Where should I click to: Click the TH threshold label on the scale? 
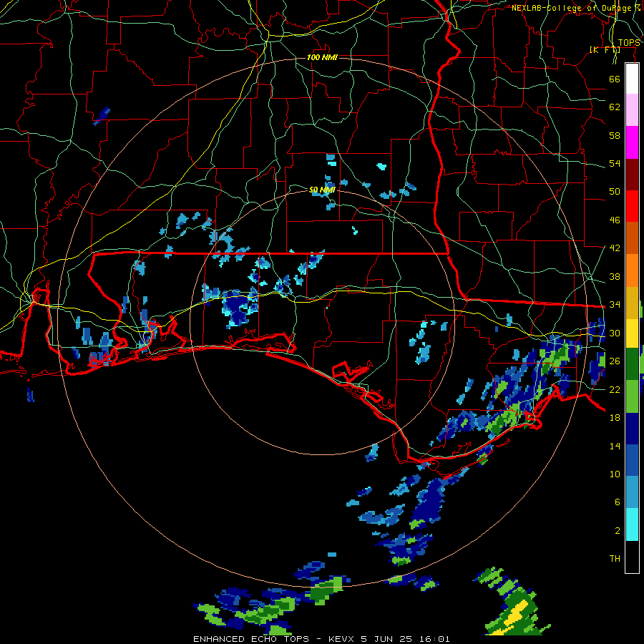(615, 559)
